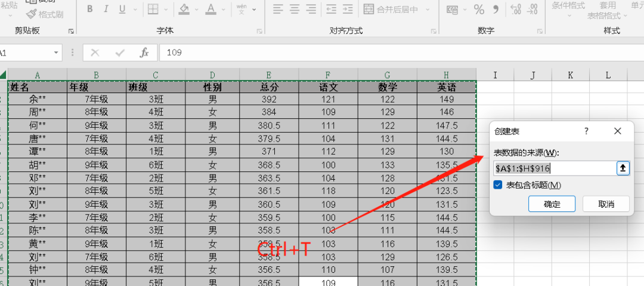Image resolution: width=644 pixels, height=286 pixels.
Task: Apply fill color bucket
Action: coord(184,9)
